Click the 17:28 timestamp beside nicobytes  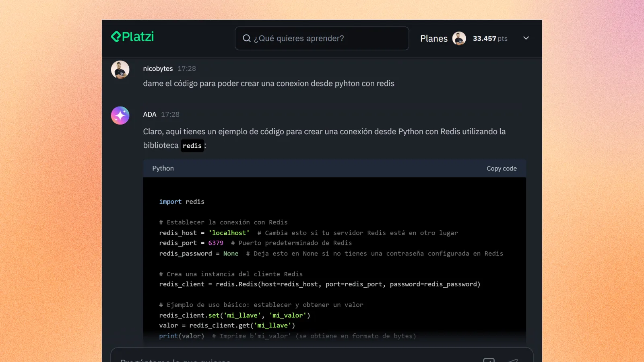click(x=187, y=69)
